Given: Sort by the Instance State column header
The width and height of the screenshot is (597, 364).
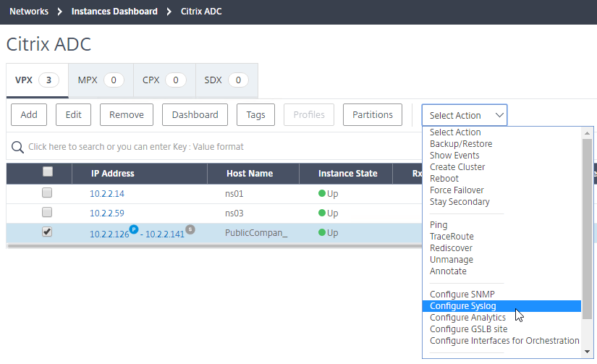Looking at the screenshot, I should click(347, 174).
